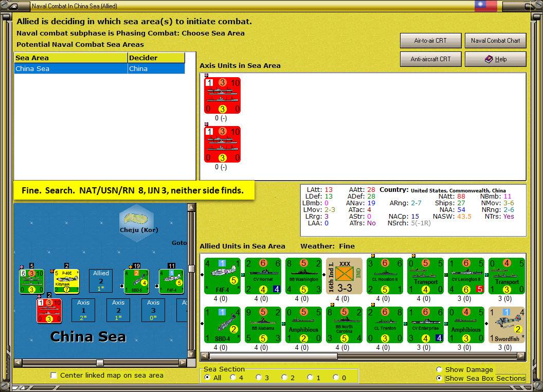Click the Help button
This screenshot has height=392, width=543.
coord(495,59)
